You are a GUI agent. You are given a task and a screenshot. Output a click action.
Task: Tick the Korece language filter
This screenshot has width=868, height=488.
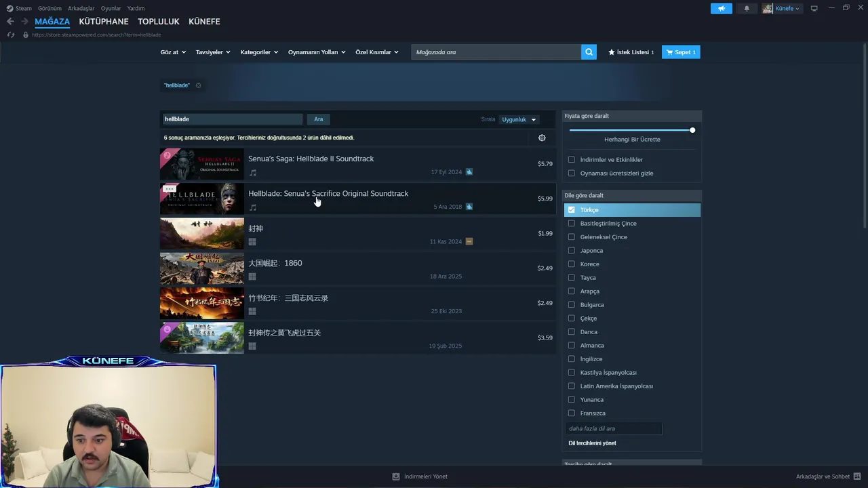(x=571, y=264)
